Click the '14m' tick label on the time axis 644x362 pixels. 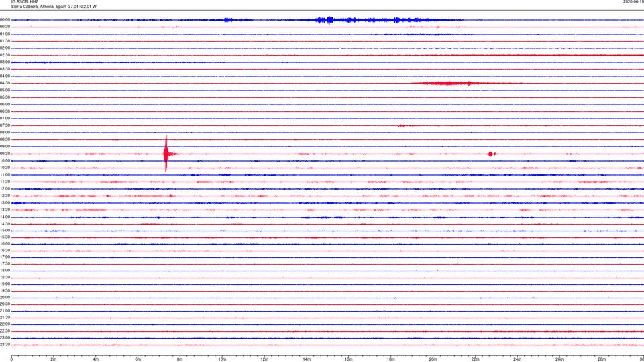point(307,359)
